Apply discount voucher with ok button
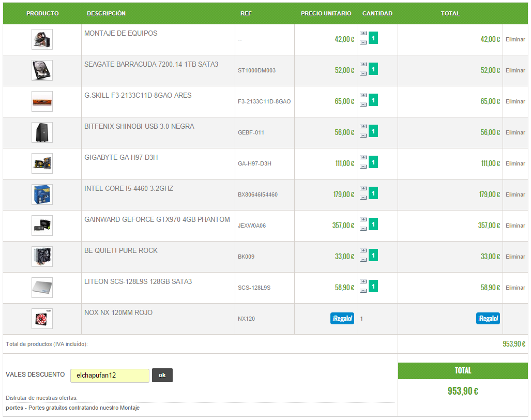Image resolution: width=531 pixels, height=420 pixels. point(162,376)
